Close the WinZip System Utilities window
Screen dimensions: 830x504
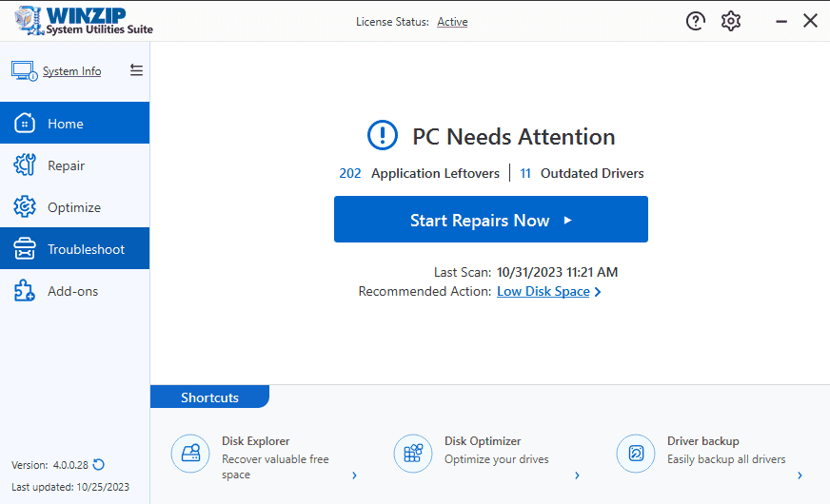(x=810, y=21)
